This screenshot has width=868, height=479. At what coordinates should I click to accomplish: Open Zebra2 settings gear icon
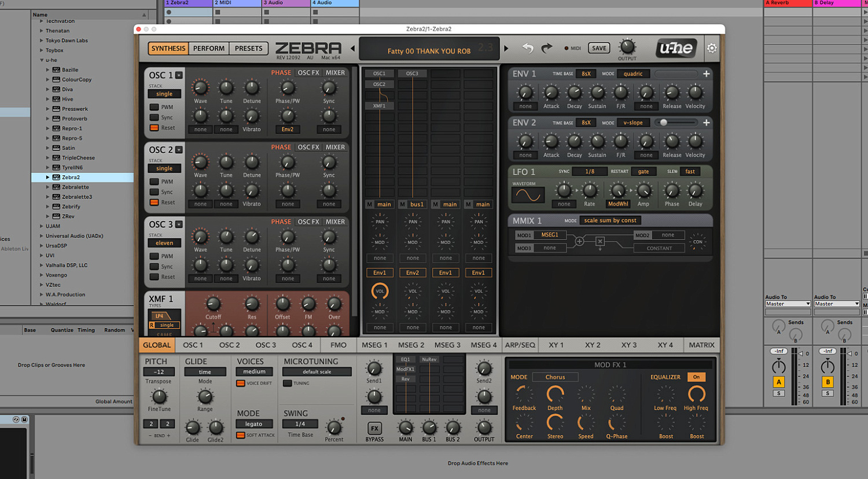712,49
